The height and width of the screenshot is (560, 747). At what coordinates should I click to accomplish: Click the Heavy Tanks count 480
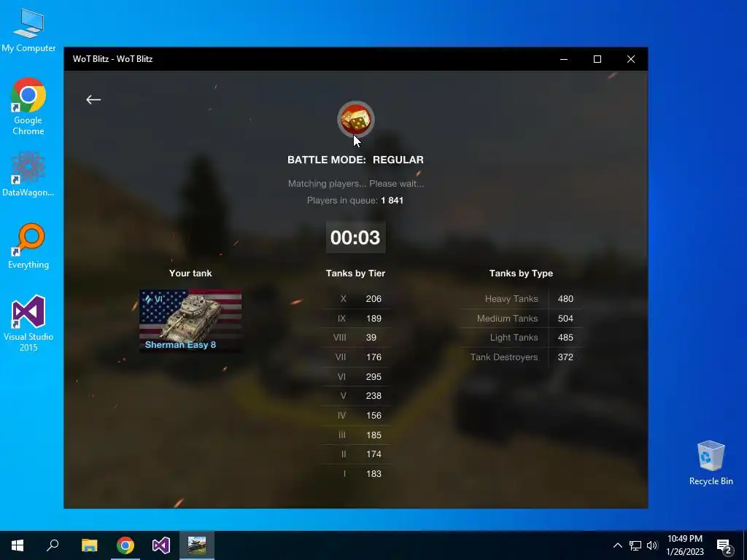(x=565, y=299)
